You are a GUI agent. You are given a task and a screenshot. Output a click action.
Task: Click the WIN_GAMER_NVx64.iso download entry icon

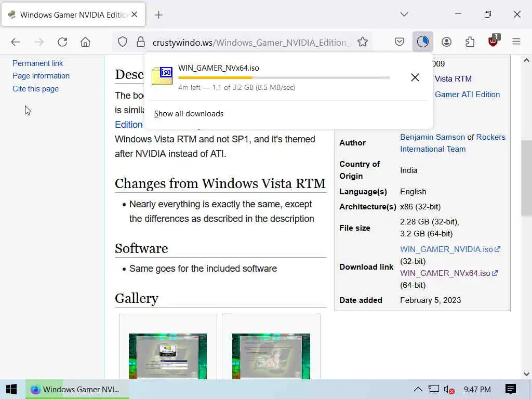(x=162, y=76)
